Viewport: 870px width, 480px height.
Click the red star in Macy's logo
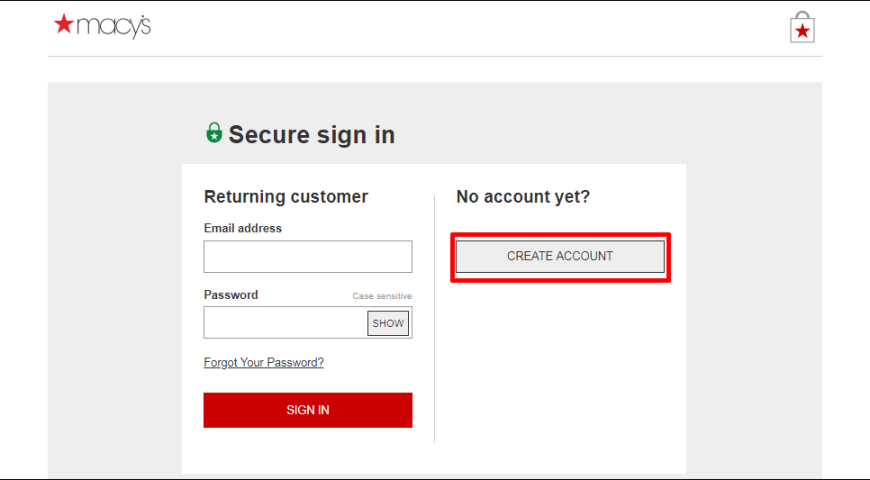pos(64,24)
